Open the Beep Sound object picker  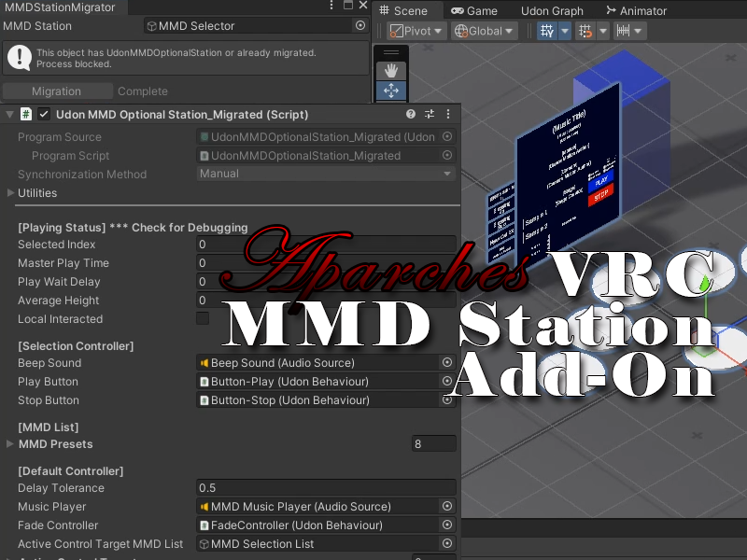(x=447, y=363)
